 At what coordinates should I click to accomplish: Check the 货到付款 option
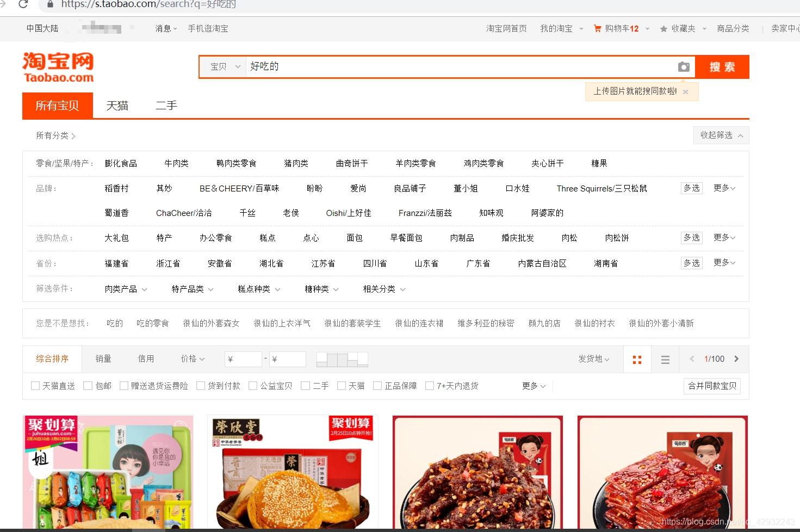tap(201, 386)
